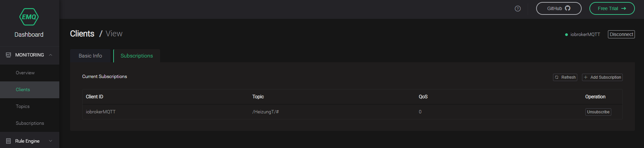Click the Clients breadcrumb link
Viewport: 644px width, 148px height.
[82, 34]
